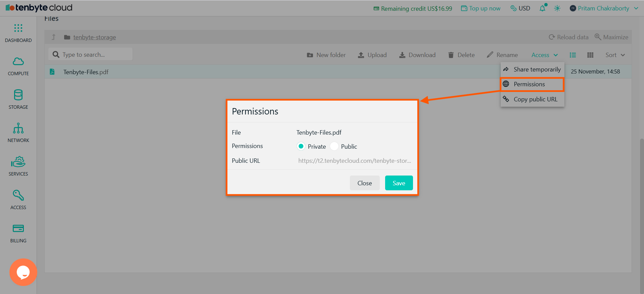Click Download in toolbar
This screenshot has width=644, height=294.
point(417,55)
